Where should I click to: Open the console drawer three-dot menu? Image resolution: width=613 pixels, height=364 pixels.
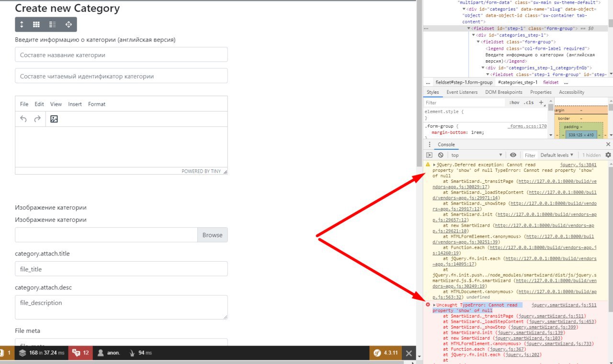[429, 144]
